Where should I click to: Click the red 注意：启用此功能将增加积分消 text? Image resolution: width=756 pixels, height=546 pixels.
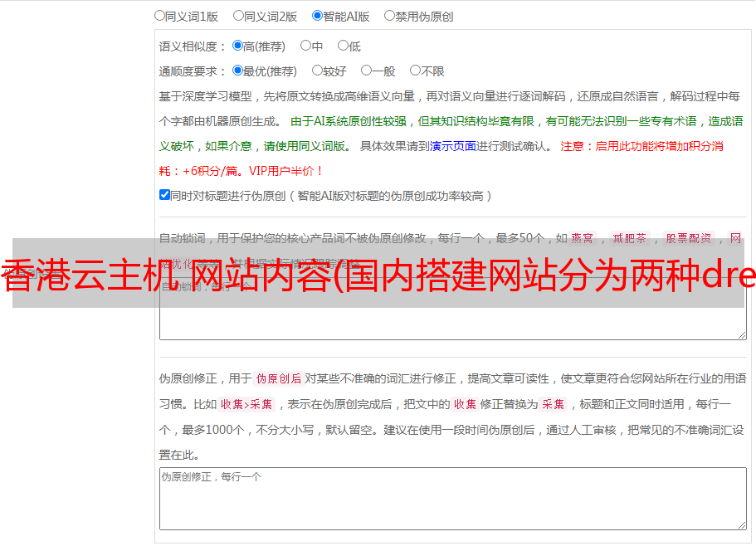click(641, 146)
